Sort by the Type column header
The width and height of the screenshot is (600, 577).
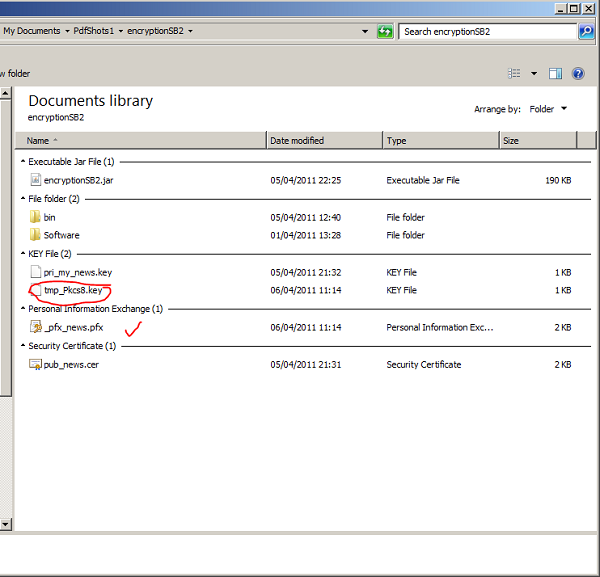coord(441,140)
